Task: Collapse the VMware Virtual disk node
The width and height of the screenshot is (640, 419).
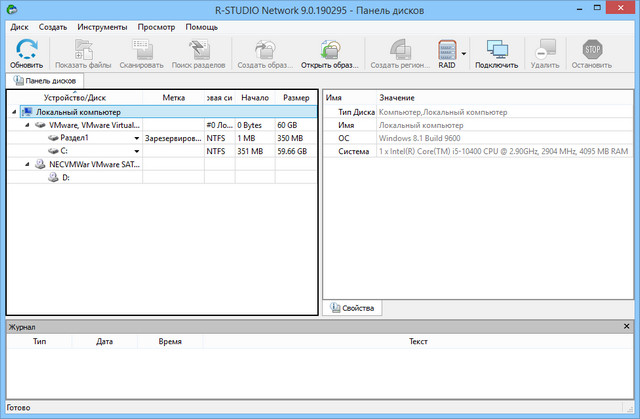Action: point(26,126)
